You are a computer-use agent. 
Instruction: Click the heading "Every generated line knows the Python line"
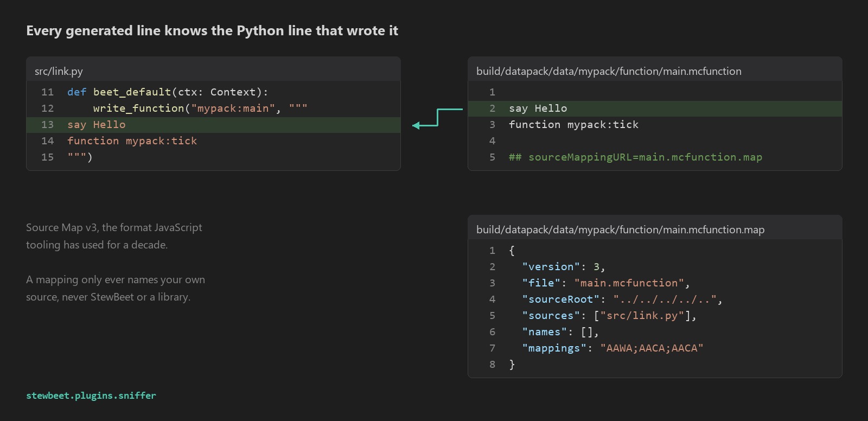[212, 31]
